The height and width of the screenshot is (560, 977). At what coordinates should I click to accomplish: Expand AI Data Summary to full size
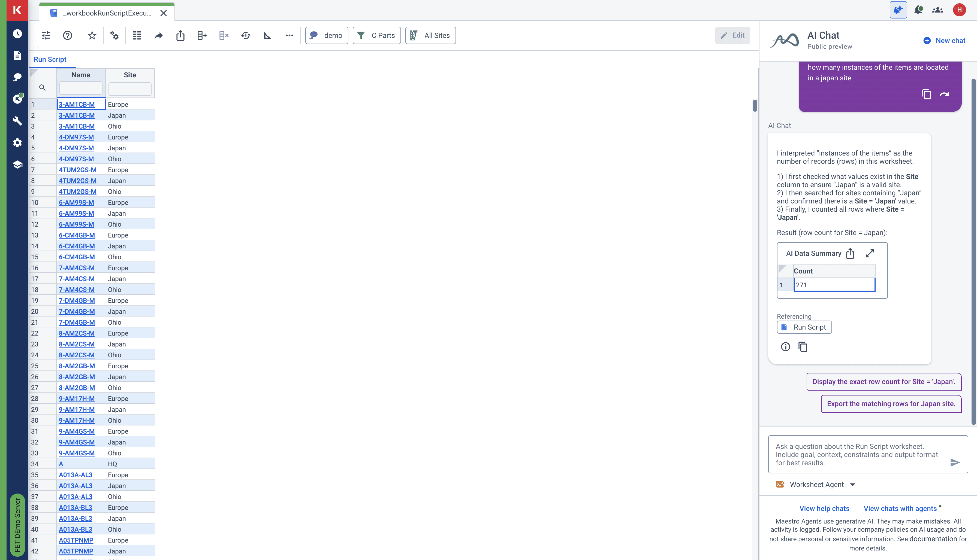point(870,253)
